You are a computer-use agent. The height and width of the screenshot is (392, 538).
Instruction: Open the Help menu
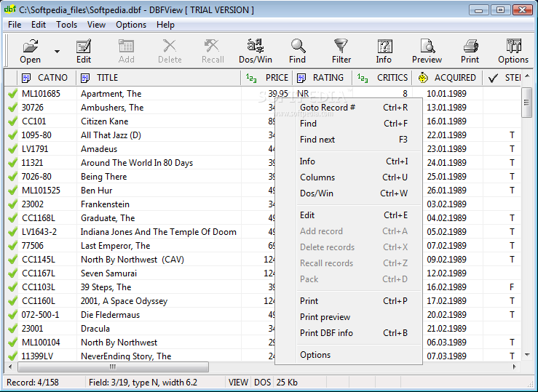click(x=165, y=25)
